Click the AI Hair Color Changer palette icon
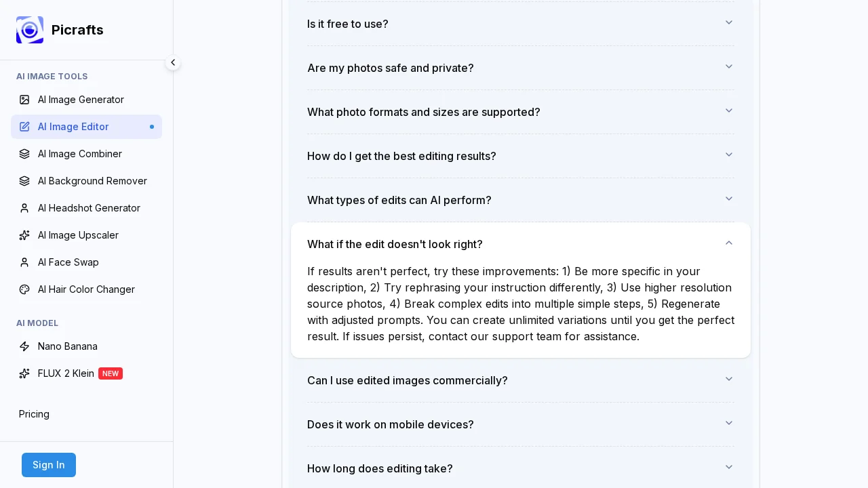 24,289
